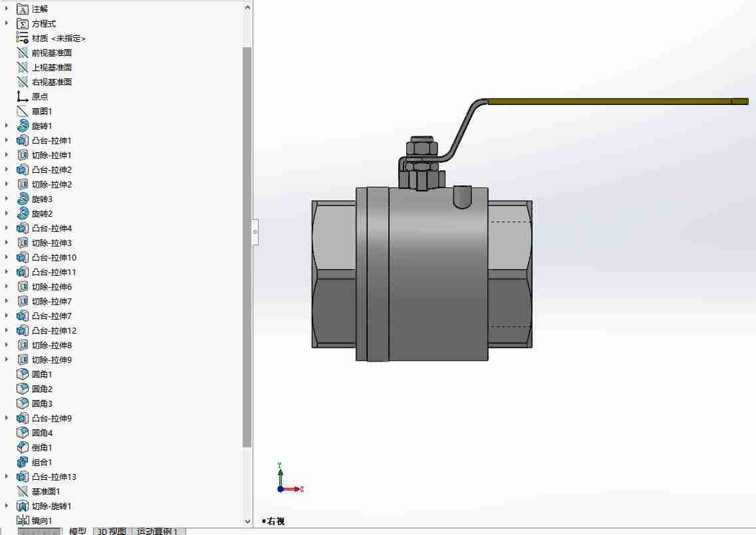
Task: Select the 右视基准面 plane icon
Action: [x=22, y=82]
